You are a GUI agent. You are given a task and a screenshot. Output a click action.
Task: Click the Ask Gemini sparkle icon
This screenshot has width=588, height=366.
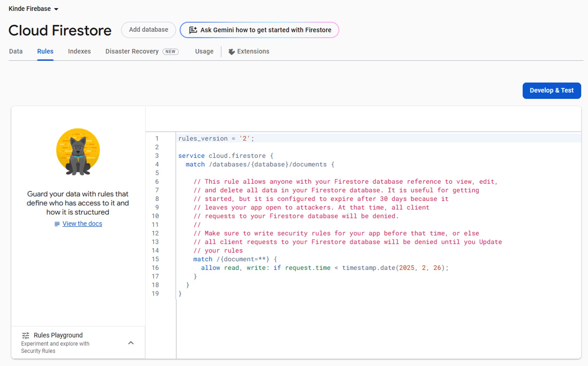[193, 30]
